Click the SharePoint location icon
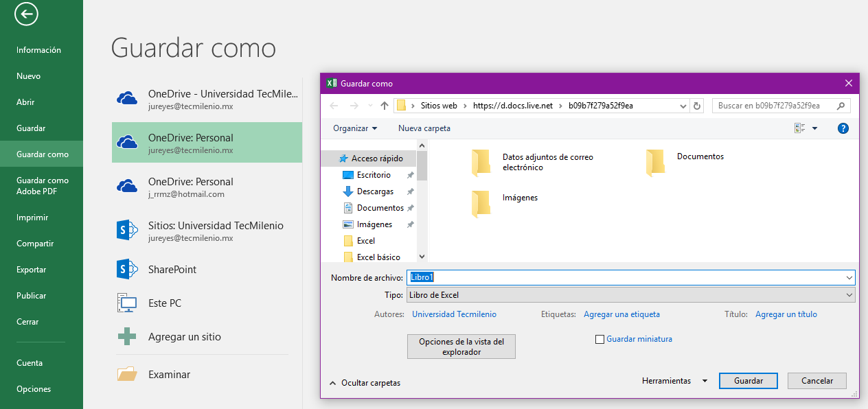The image size is (868, 409). click(x=127, y=269)
